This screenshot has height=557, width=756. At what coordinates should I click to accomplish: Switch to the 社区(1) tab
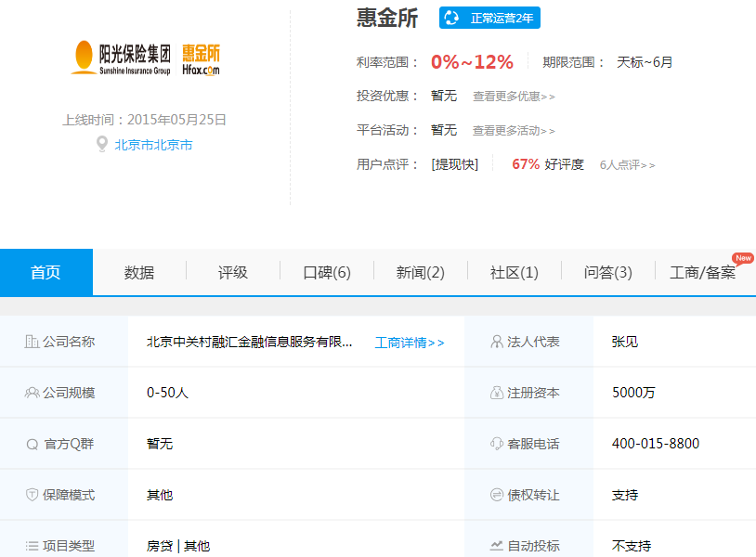coord(514,272)
